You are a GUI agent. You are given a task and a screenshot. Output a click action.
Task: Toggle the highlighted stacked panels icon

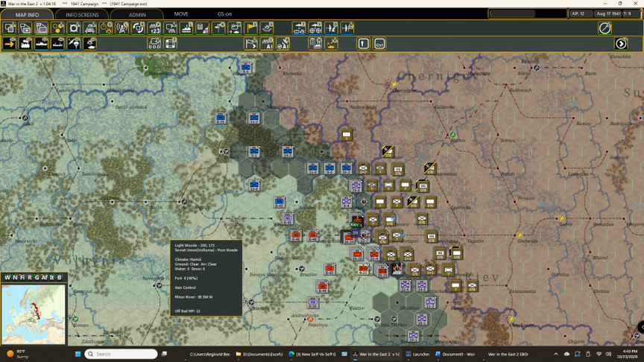[42, 28]
